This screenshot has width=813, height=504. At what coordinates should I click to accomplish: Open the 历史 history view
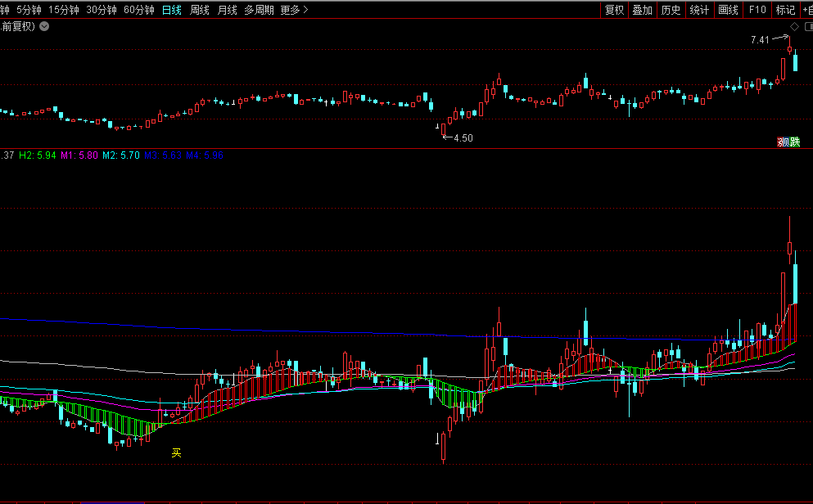(671, 10)
